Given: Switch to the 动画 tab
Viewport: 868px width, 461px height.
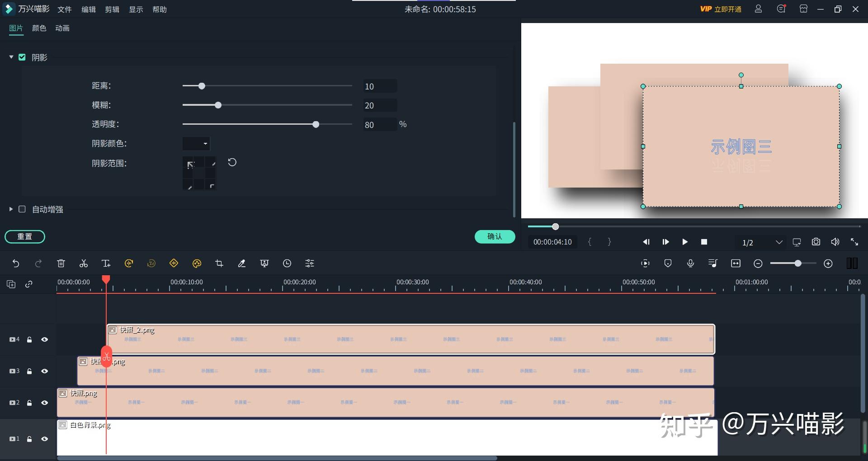Looking at the screenshot, I should tap(62, 28).
